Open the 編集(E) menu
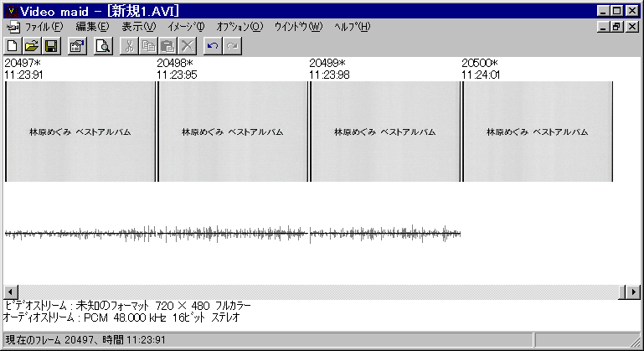 [92, 27]
